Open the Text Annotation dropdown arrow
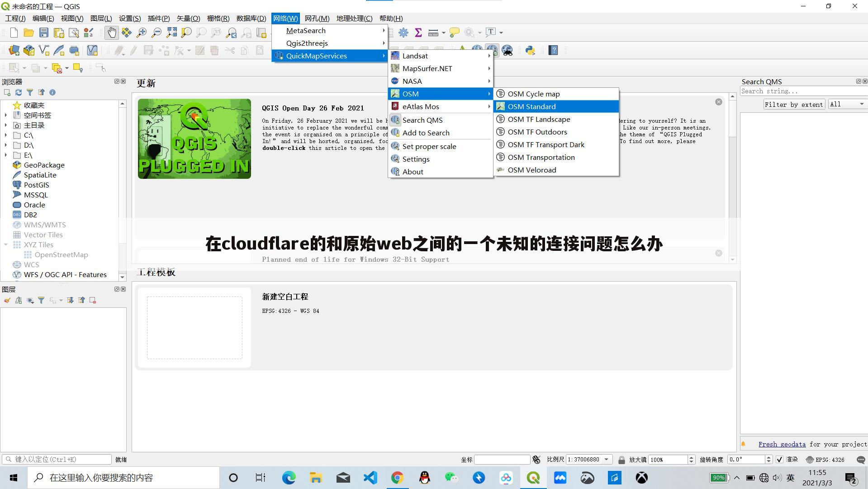Screen dimensions: 868x489 click(501, 33)
